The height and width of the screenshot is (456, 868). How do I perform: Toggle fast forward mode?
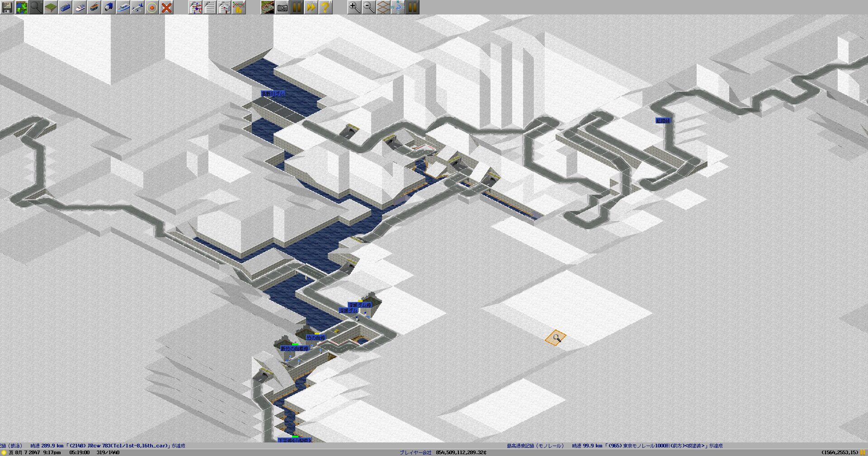coord(311,7)
